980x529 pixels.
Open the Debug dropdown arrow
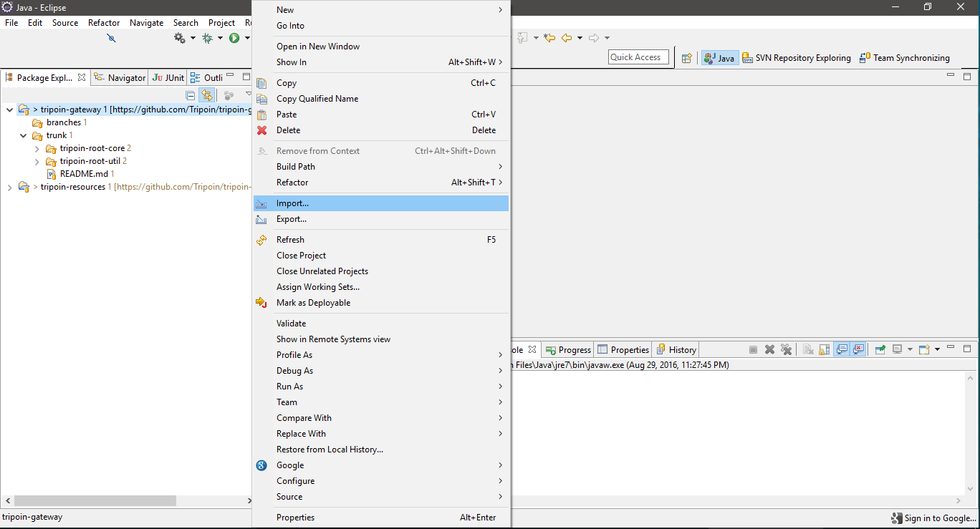(220, 38)
